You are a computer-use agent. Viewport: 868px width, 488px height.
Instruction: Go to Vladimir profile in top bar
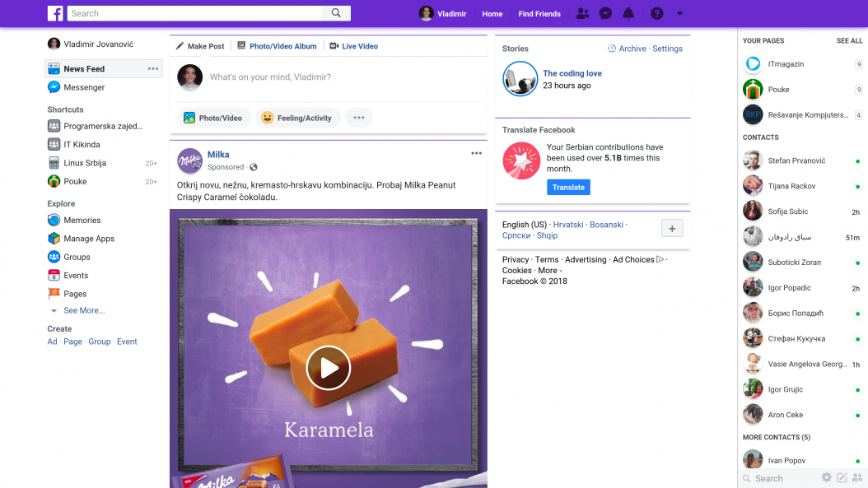(x=443, y=13)
